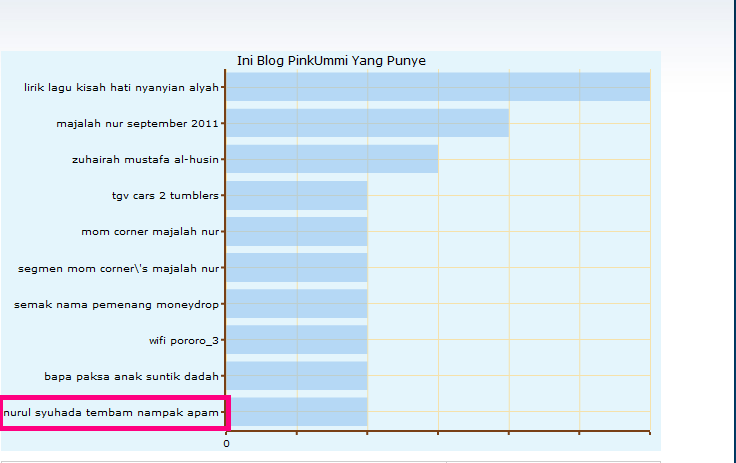
Task: Click the bar for 'segmen mom corner\'s majalah nur'
Action: pyautogui.click(x=297, y=268)
